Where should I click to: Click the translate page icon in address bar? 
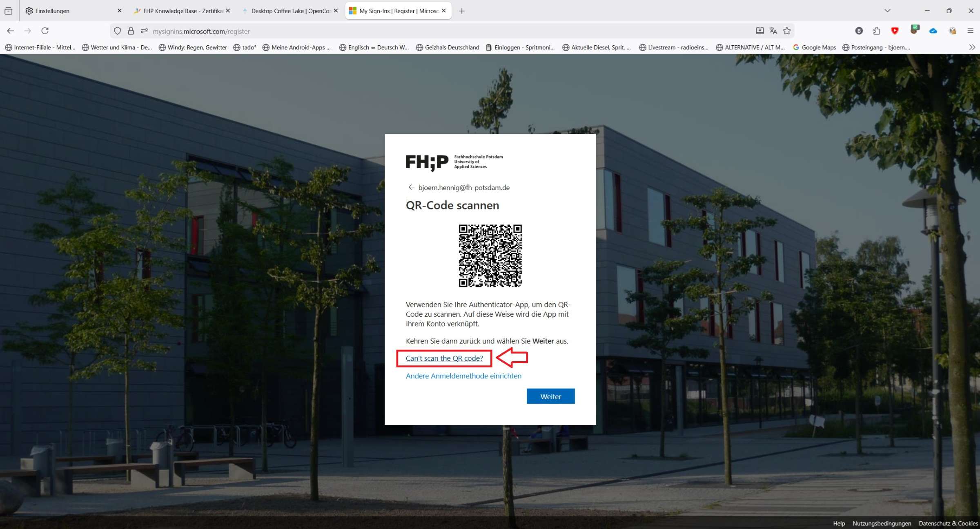coord(773,31)
